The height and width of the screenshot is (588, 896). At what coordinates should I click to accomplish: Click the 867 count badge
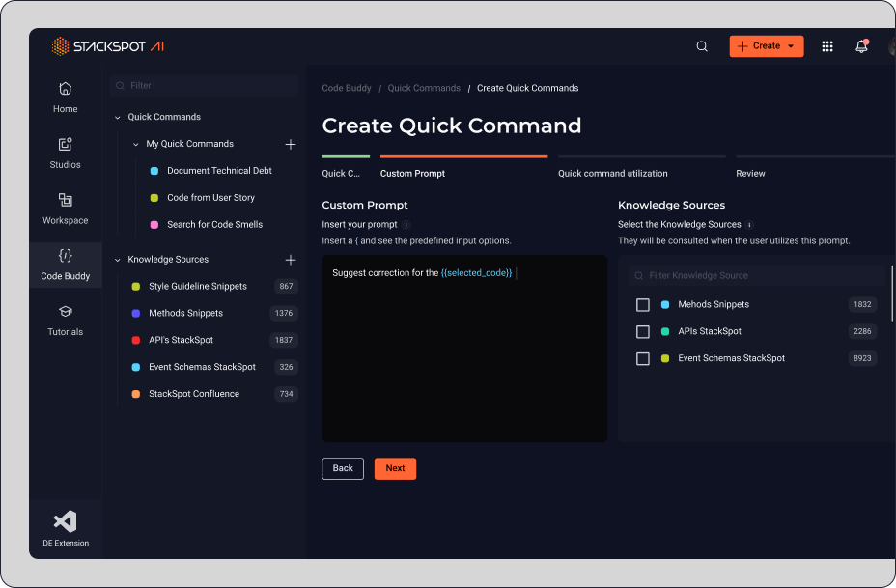(x=287, y=287)
